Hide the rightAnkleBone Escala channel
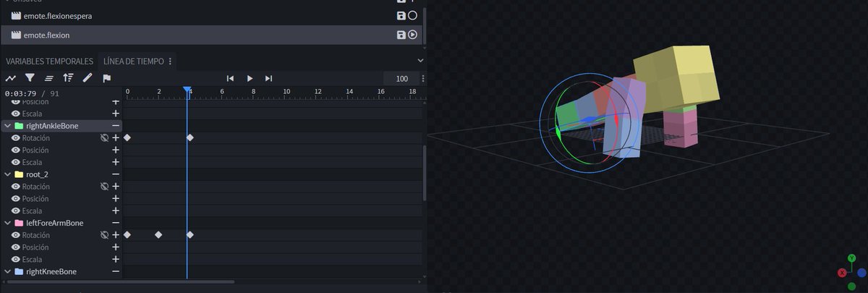The width and height of the screenshot is (868, 293). [15, 162]
